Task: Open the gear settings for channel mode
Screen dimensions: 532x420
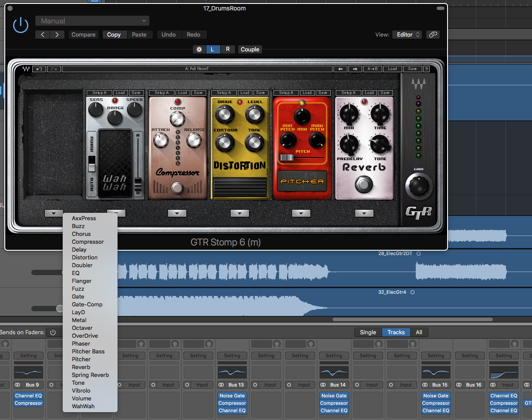Action: pyautogui.click(x=199, y=49)
